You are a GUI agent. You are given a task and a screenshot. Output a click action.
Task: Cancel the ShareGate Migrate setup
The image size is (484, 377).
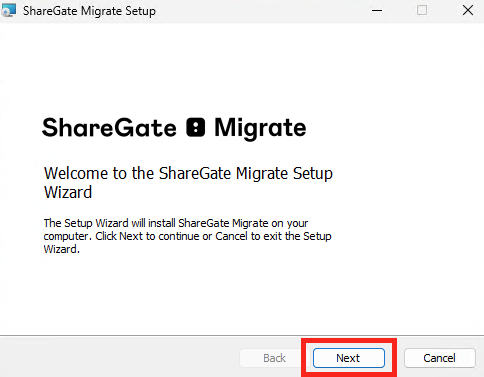(439, 358)
